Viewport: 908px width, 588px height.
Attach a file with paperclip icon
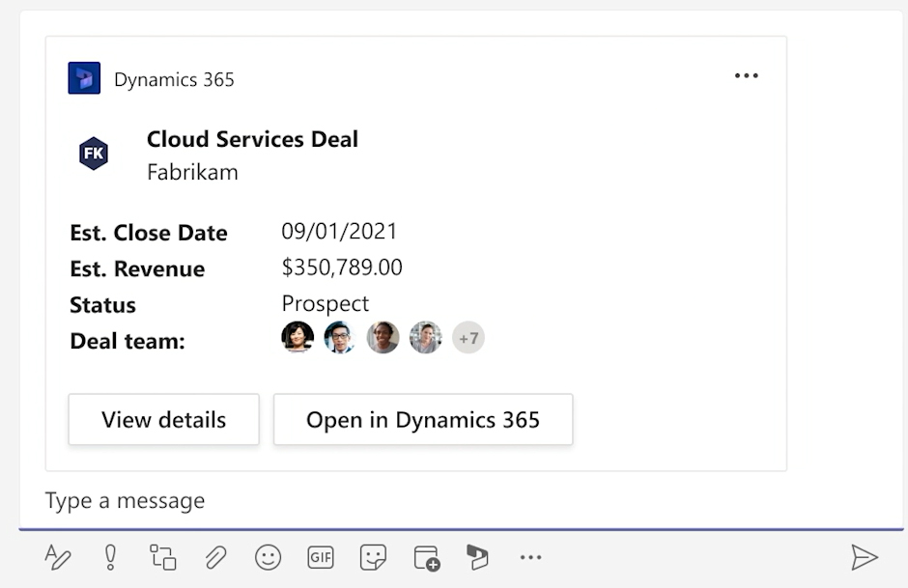point(214,557)
